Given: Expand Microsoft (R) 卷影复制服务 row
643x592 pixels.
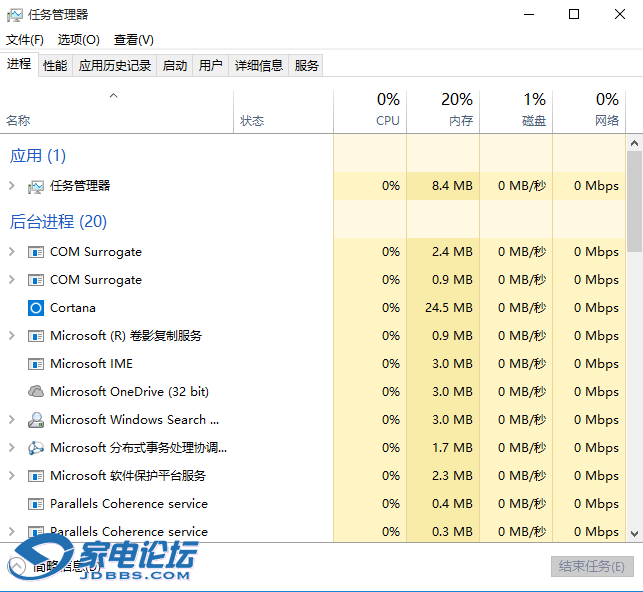Looking at the screenshot, I should pos(12,336).
